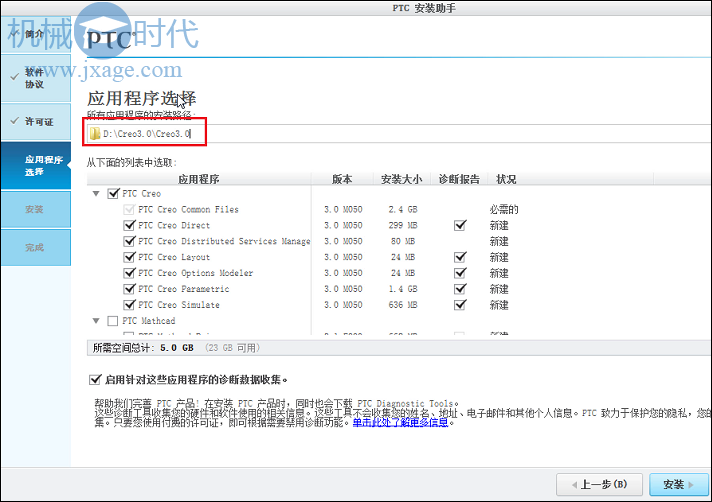This screenshot has width=712, height=502.
Task: Click the 诊断报告 column header
Action: pyautogui.click(x=459, y=179)
